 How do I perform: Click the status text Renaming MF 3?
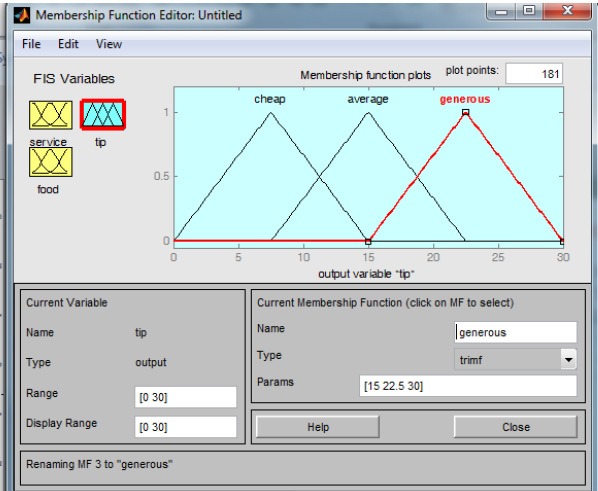click(99, 464)
